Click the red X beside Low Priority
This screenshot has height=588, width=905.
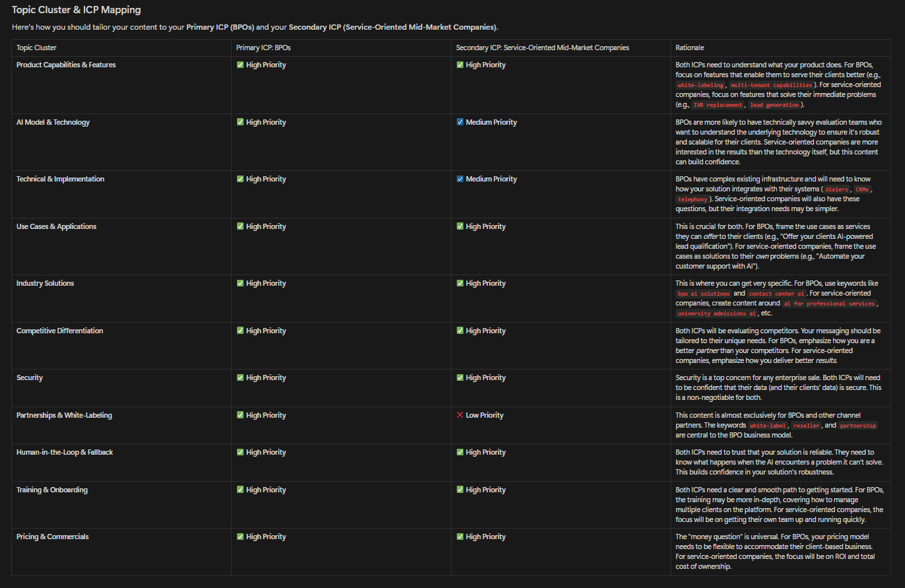[x=460, y=415]
